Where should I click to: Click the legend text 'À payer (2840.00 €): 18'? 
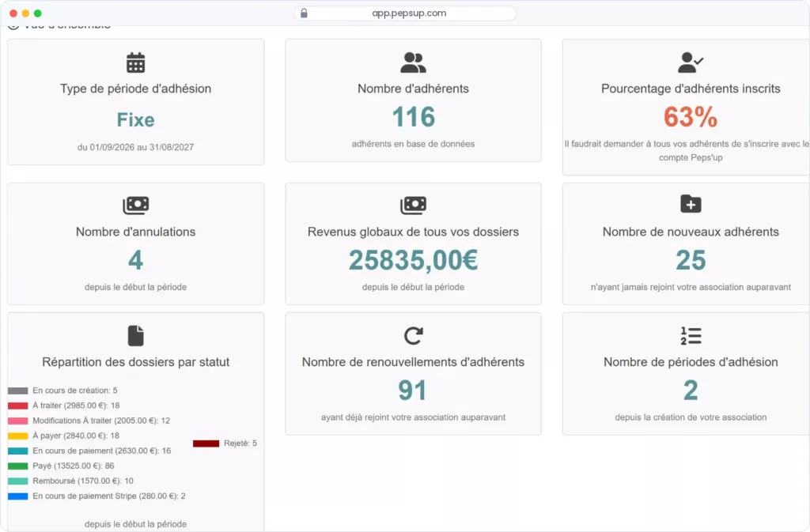(x=76, y=436)
